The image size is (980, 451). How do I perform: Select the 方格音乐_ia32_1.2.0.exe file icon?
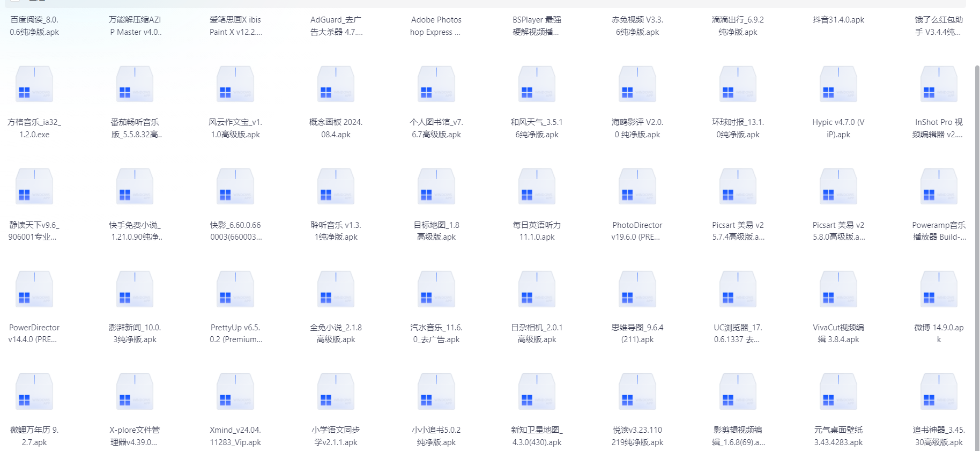coord(34,84)
